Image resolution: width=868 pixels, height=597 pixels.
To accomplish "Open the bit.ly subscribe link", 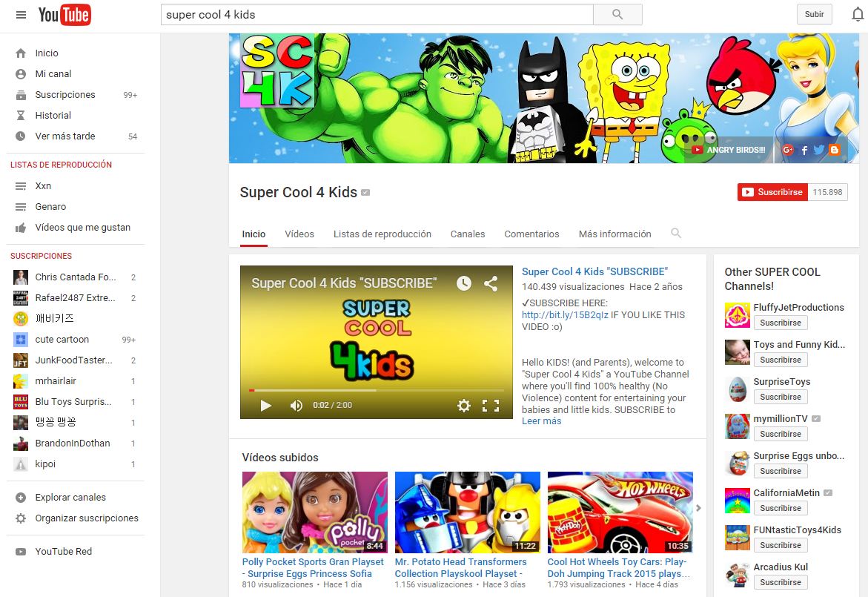I will pyautogui.click(x=565, y=315).
